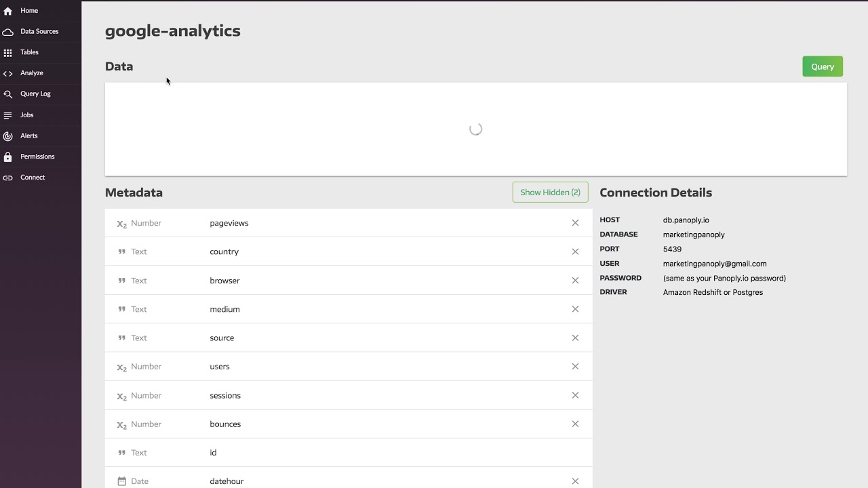Open the Tables section
The image size is (868, 488).
point(29,52)
